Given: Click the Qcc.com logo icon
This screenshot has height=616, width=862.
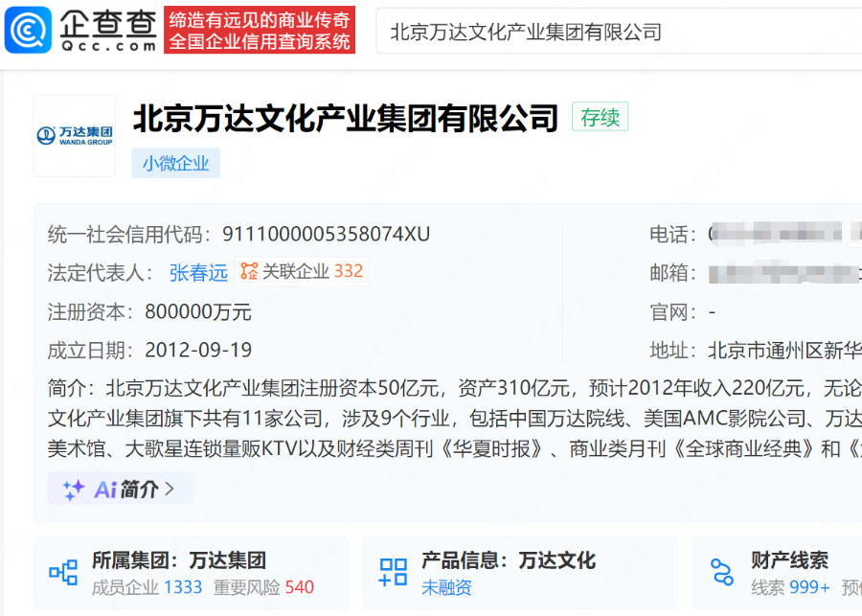Looking at the screenshot, I should tap(29, 30).
